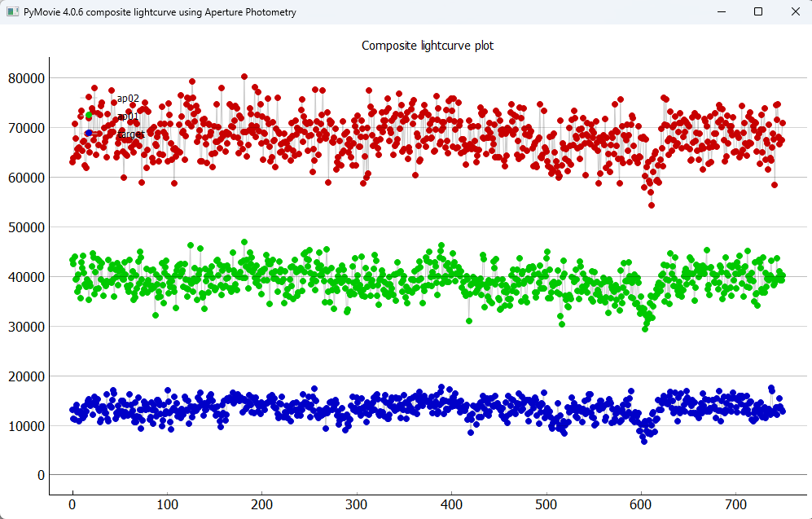Viewport: 812px width, 519px height.
Task: Click the 20000 y-axis tick label
Action: pyautogui.click(x=26, y=376)
